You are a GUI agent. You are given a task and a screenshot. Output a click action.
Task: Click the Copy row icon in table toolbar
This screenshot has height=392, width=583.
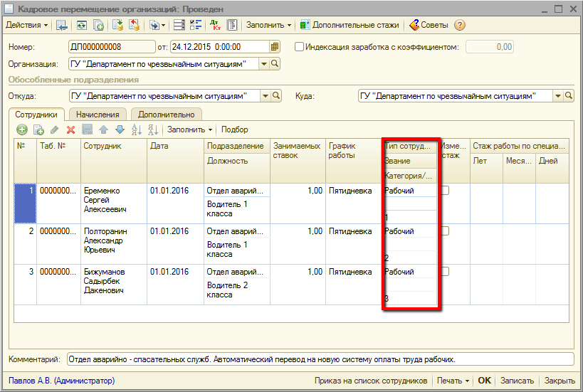click(x=38, y=129)
